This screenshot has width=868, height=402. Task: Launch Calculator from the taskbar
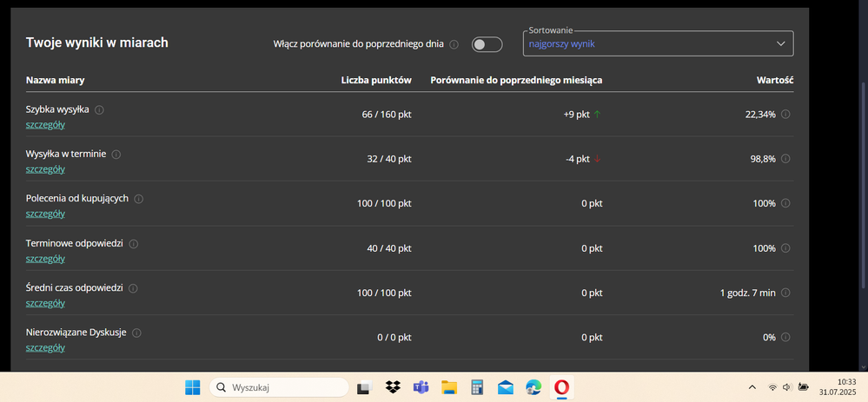[x=477, y=387]
